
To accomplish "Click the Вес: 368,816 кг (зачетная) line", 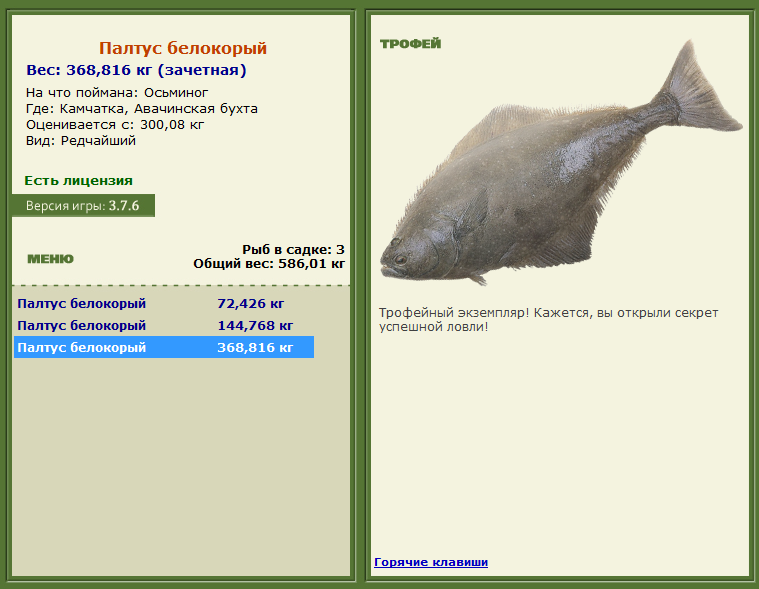I will click(136, 70).
